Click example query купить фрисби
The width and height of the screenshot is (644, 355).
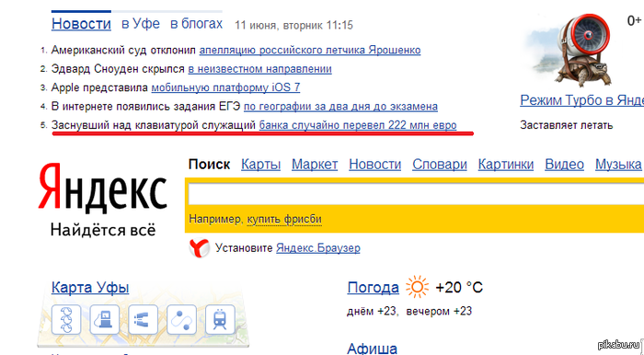click(x=284, y=219)
